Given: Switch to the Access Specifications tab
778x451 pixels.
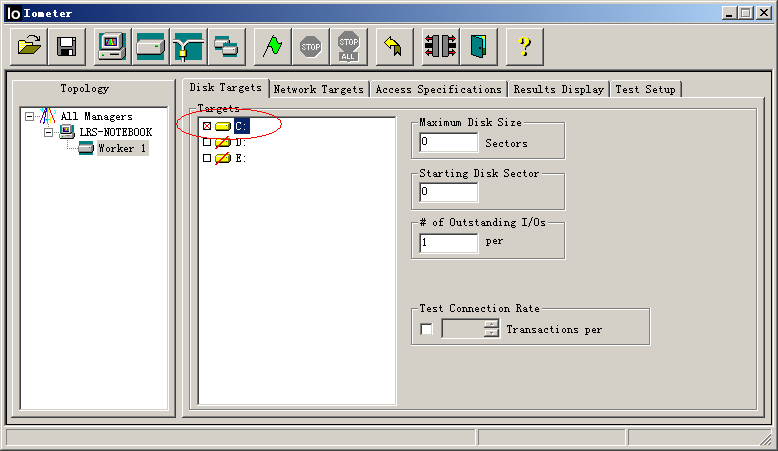Looking at the screenshot, I should [x=438, y=89].
